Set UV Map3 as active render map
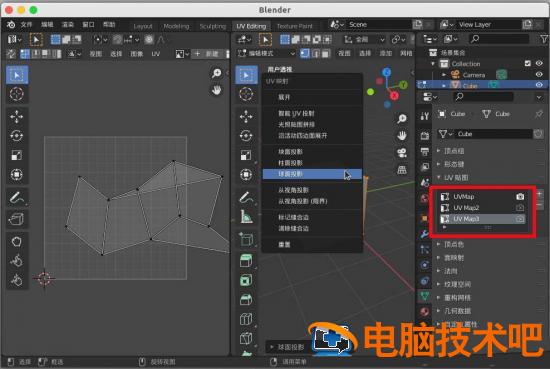The image size is (550, 369). (x=520, y=219)
